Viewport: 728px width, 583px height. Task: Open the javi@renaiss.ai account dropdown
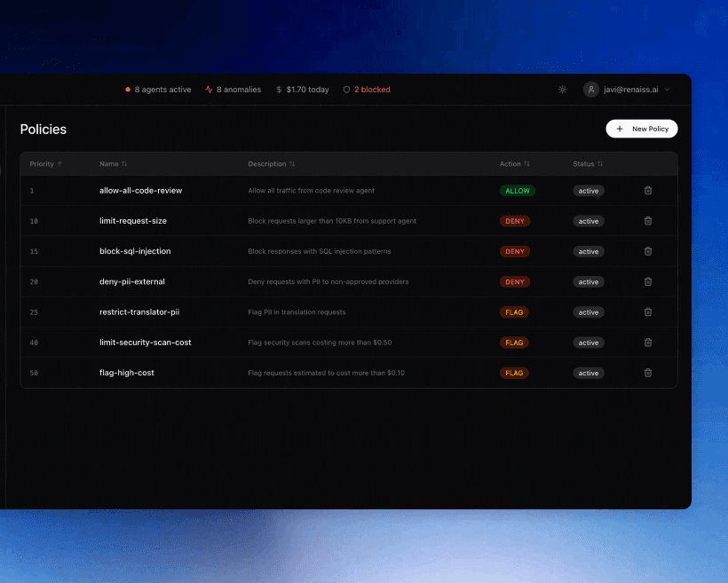[x=627, y=90]
